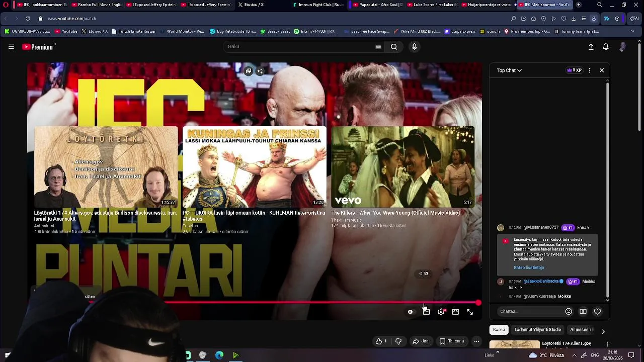Start voice search with the microphone icon
Image resolution: width=644 pixels, height=362 pixels.
[414, 47]
